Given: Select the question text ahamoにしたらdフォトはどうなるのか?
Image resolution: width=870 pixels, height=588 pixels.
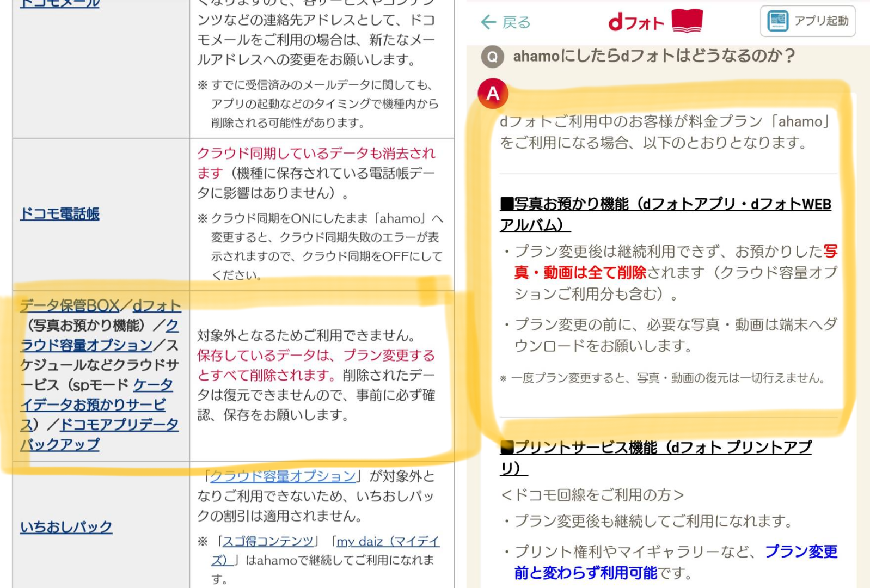Looking at the screenshot, I should click(654, 56).
